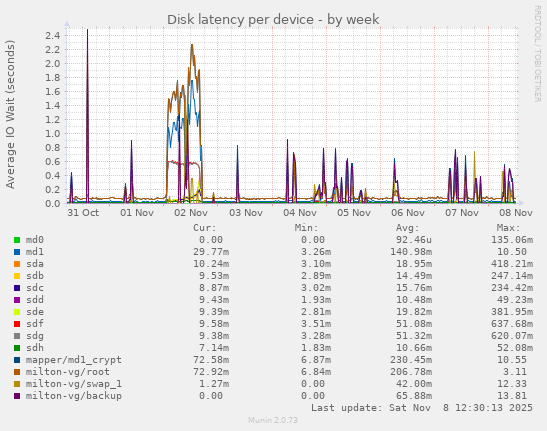Click the milton-vg/backup legend swatch
The height and width of the screenshot is (431, 547).
(x=17, y=396)
